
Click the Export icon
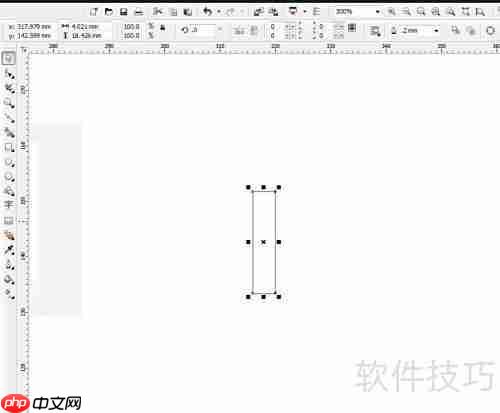click(x=274, y=12)
